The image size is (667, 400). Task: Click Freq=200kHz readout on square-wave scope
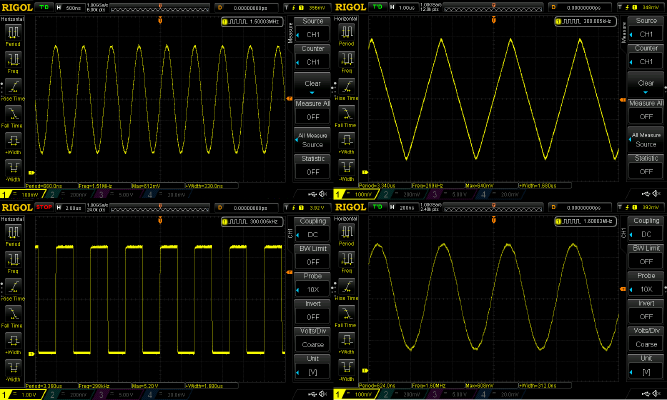pos(94,386)
